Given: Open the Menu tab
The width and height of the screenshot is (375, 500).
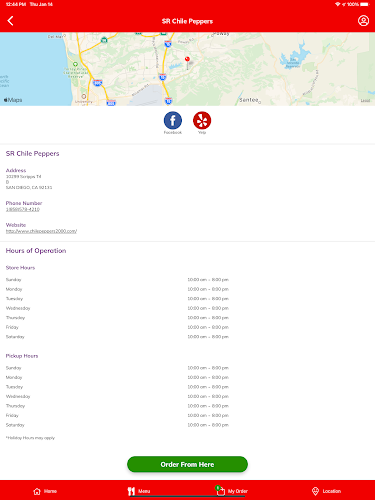Looking at the screenshot, I should (139, 491).
